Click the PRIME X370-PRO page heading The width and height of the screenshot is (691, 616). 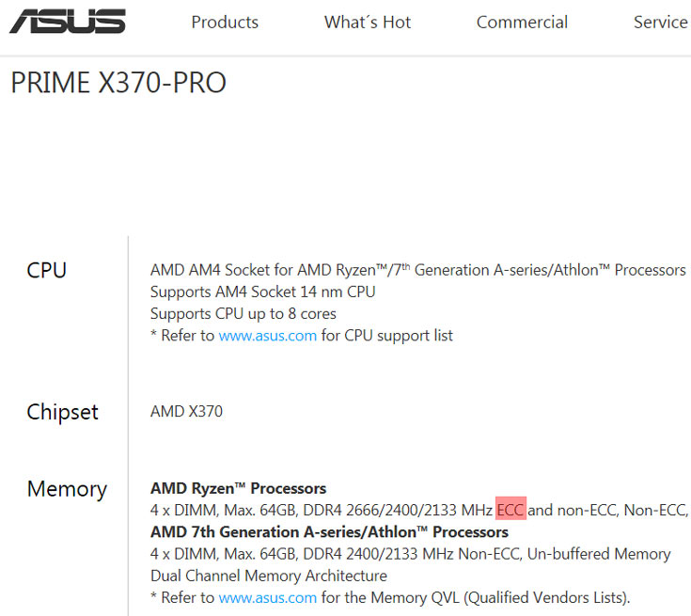coord(118,84)
